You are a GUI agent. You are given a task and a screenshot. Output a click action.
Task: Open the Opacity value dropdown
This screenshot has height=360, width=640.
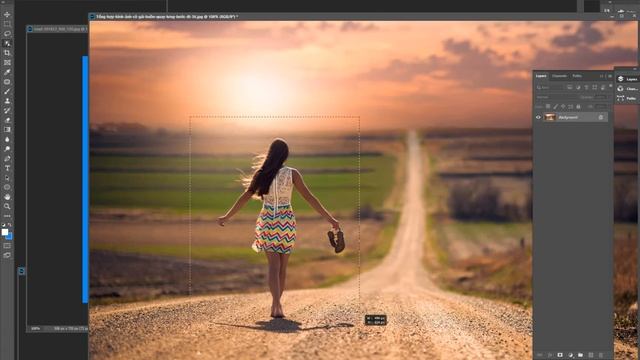point(601,97)
